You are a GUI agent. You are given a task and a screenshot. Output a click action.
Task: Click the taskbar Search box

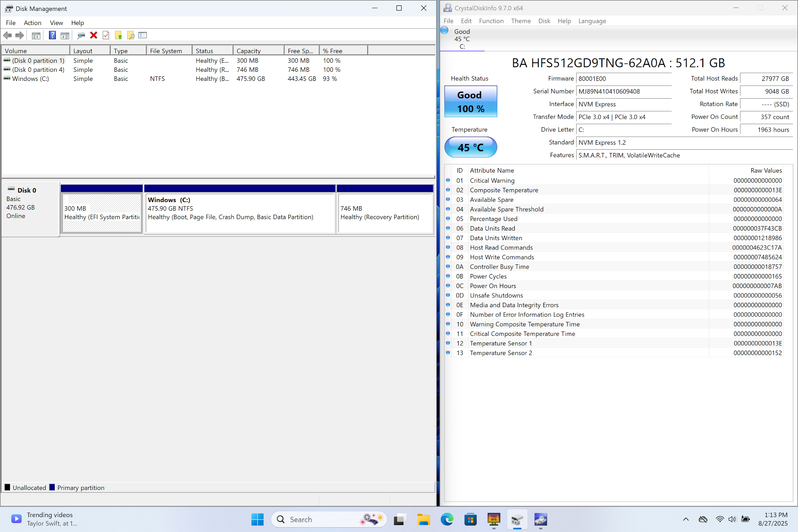coord(329,519)
